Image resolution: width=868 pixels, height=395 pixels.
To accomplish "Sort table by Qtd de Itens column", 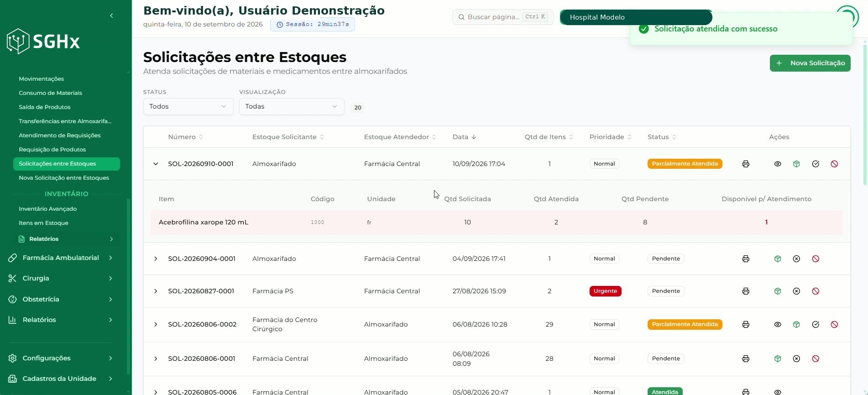I will [x=549, y=137].
